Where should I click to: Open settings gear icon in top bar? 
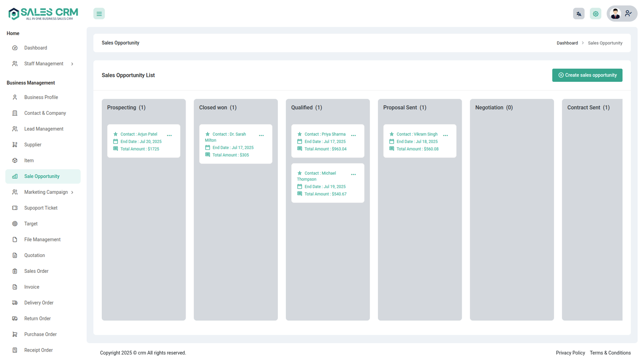click(595, 14)
